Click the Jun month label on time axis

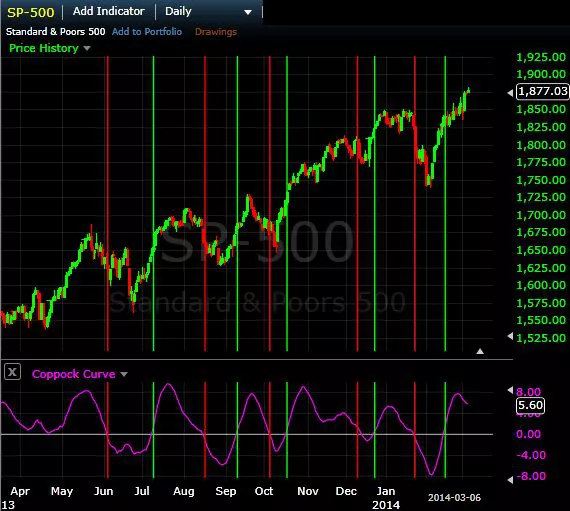pos(104,491)
